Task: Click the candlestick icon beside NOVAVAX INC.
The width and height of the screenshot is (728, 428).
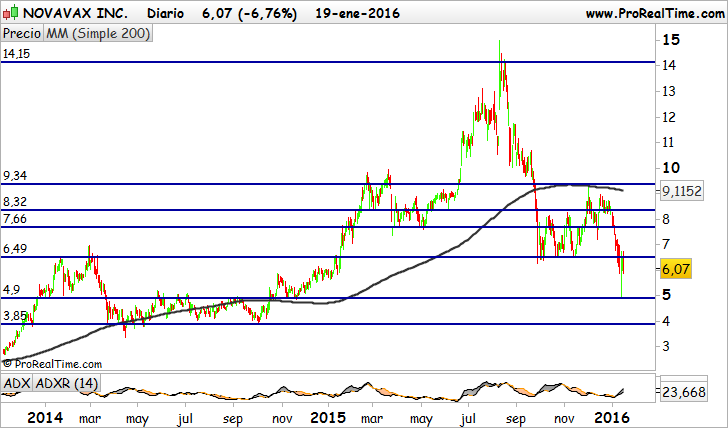Action: point(10,13)
